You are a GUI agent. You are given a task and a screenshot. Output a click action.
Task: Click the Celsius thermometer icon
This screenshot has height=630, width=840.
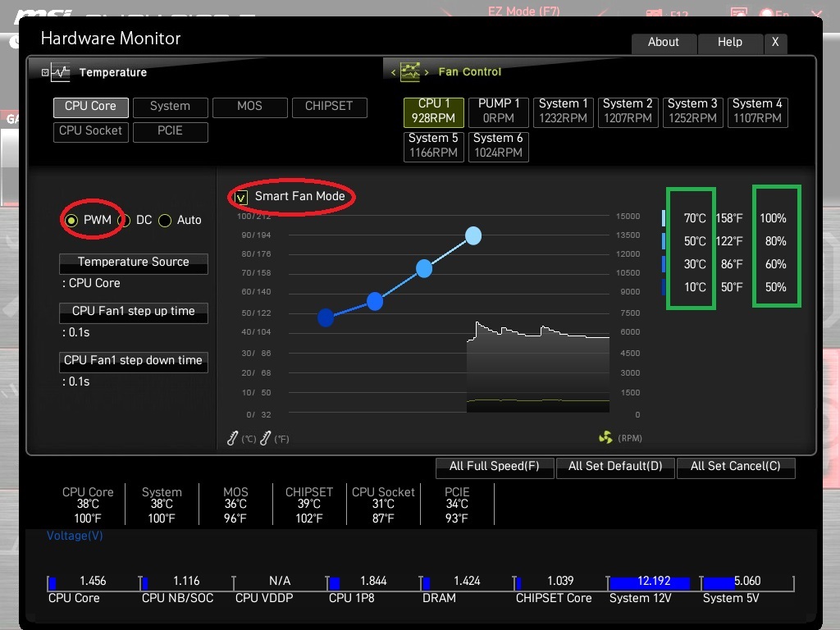(x=232, y=438)
